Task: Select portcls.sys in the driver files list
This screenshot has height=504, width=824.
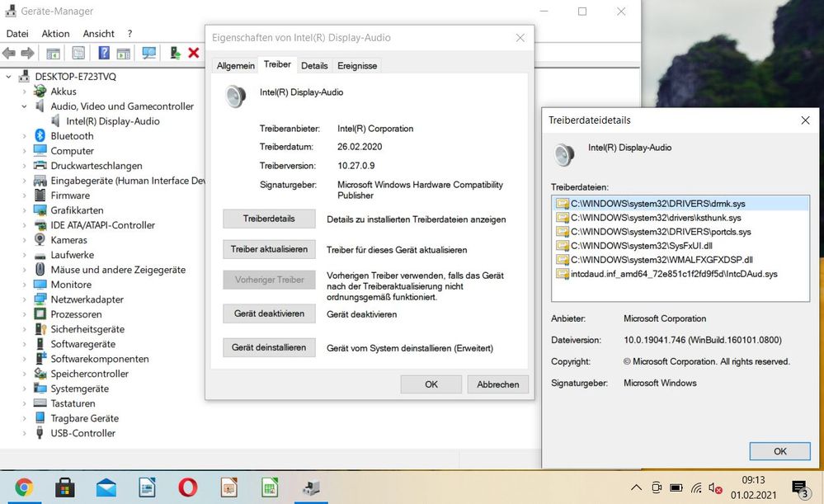Action: pyautogui.click(x=660, y=232)
